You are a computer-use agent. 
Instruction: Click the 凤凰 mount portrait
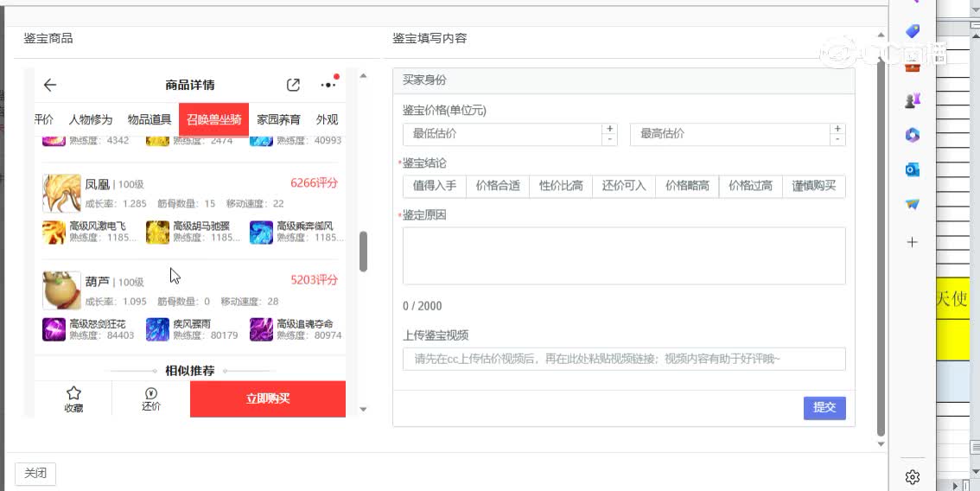point(61,194)
